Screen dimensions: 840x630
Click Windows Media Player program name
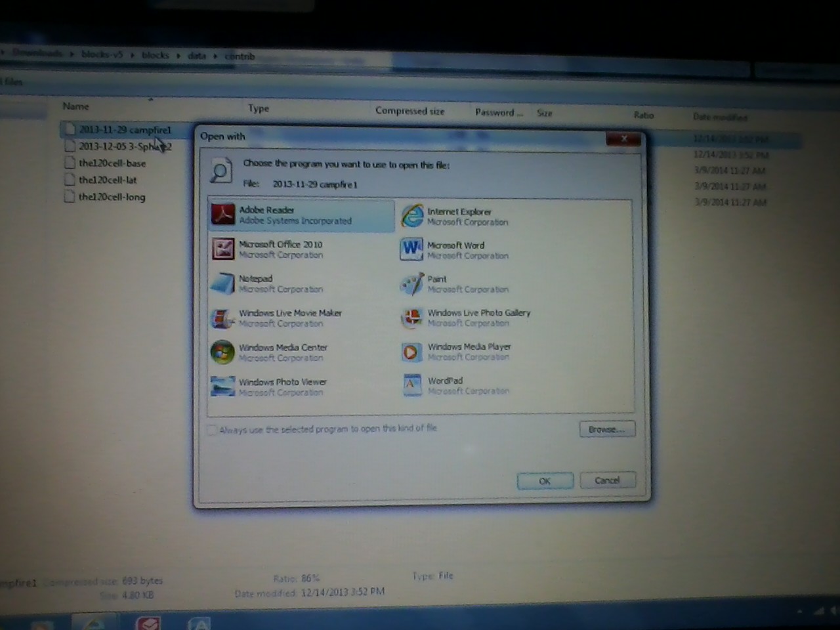[x=469, y=346]
